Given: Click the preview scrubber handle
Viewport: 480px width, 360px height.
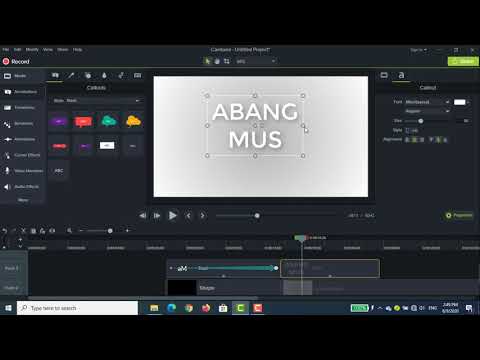Looking at the screenshot, I should click(257, 216).
